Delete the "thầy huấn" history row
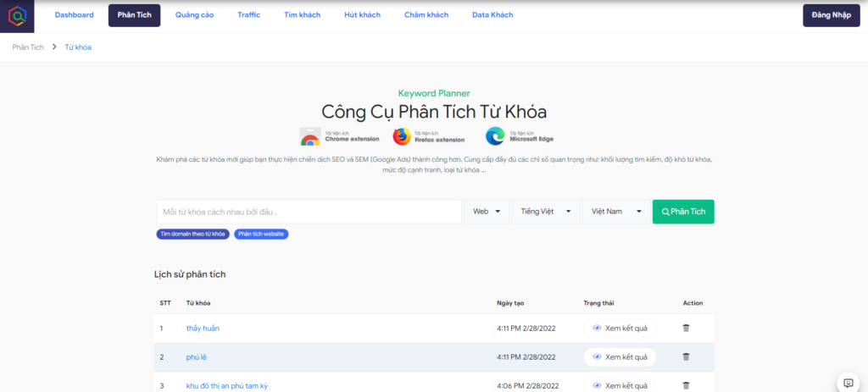The width and height of the screenshot is (868, 392). click(686, 328)
